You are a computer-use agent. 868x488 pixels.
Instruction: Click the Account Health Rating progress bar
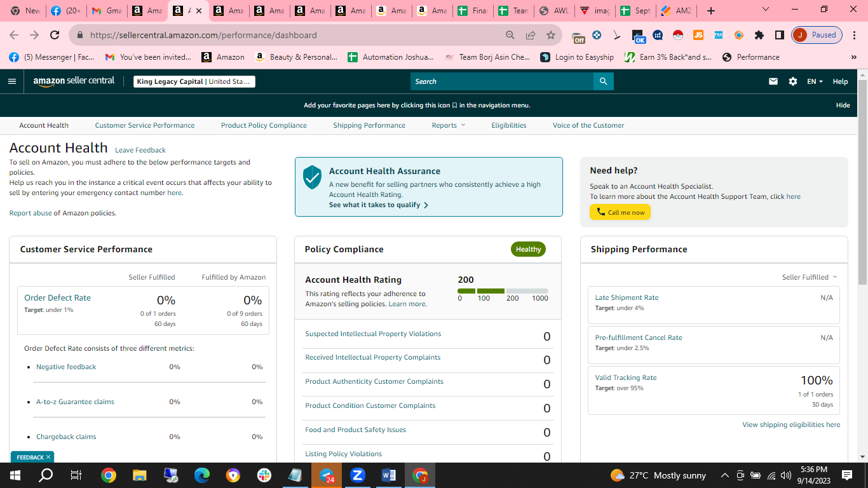pyautogui.click(x=503, y=291)
